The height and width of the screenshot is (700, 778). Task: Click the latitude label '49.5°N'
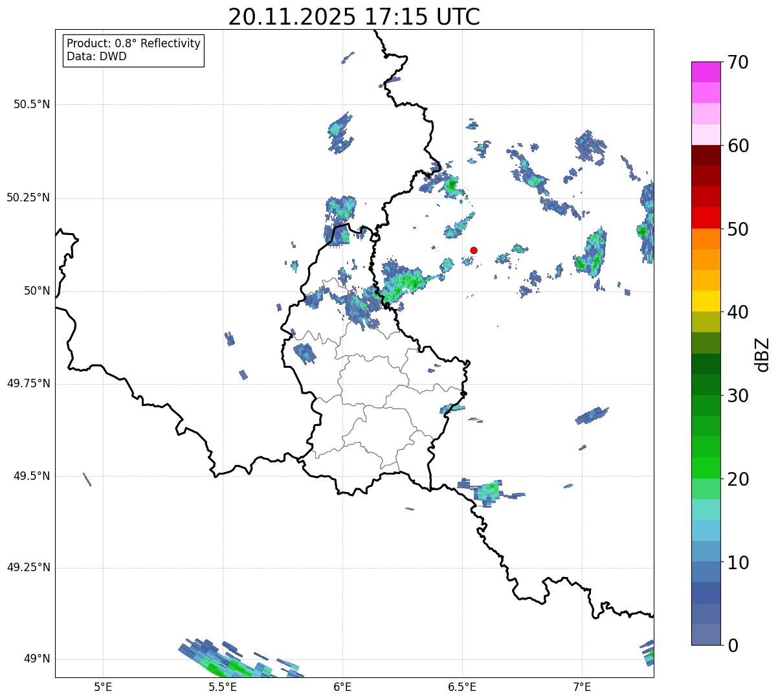point(31,476)
